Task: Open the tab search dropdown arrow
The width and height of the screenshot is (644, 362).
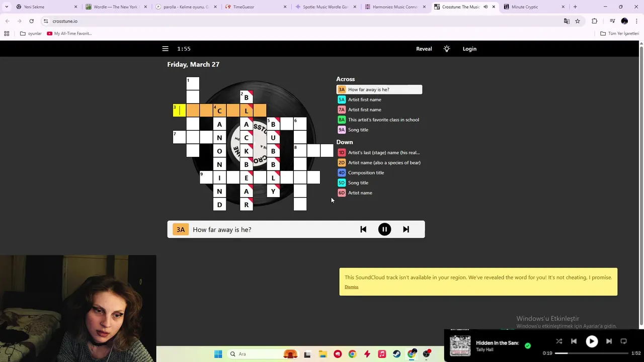Action: pos(7,7)
